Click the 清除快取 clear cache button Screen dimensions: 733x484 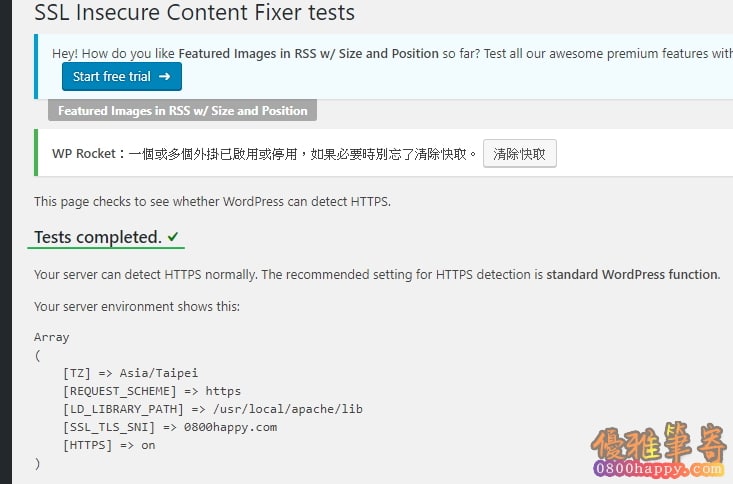pos(519,153)
